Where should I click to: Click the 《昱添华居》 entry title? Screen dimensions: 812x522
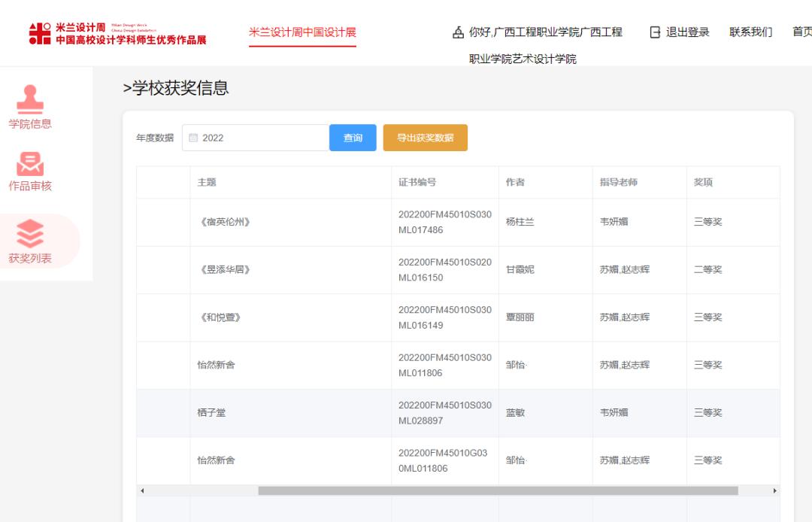(224, 270)
